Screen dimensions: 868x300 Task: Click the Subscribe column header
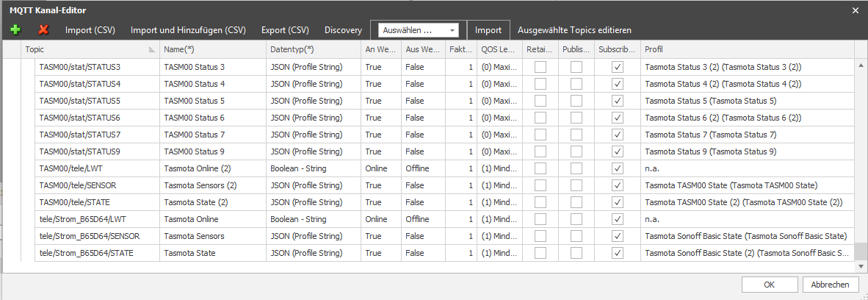[618, 49]
